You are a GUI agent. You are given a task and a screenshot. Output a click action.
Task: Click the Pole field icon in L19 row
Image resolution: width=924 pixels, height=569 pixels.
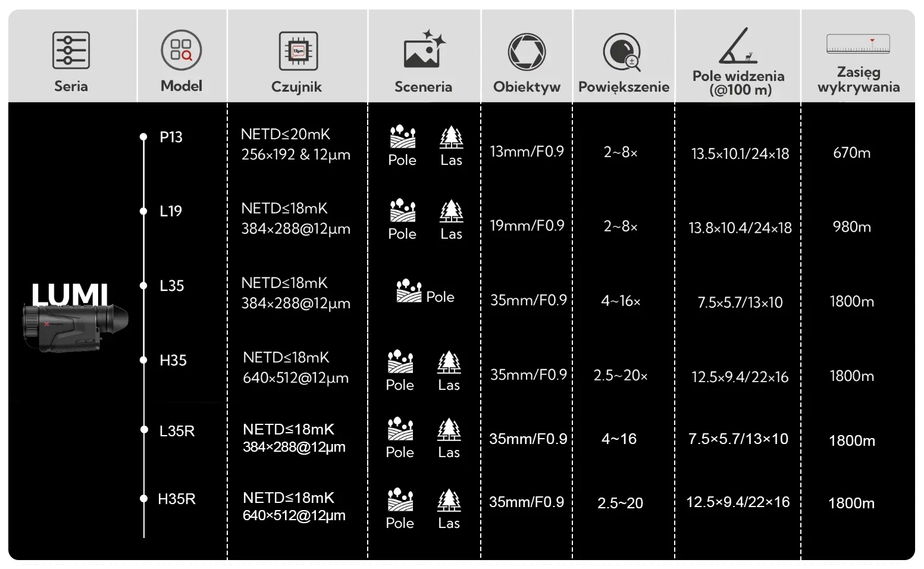click(x=403, y=211)
